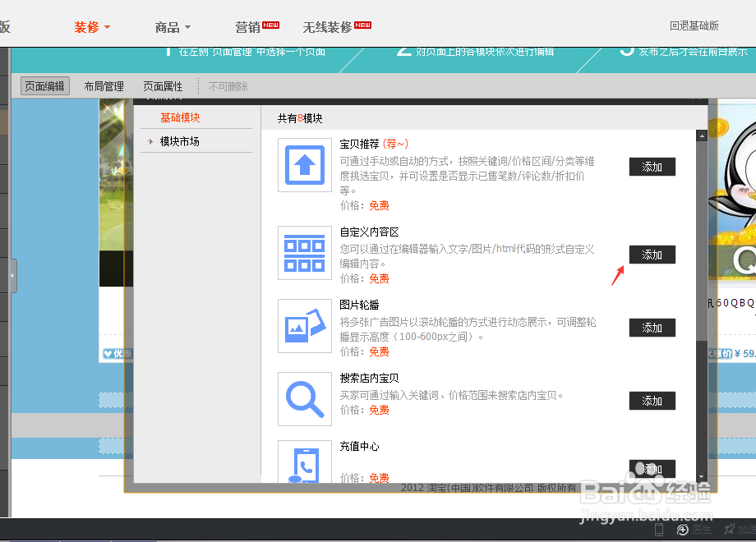
Task: Select the 基础模块 category
Action: coord(180,117)
